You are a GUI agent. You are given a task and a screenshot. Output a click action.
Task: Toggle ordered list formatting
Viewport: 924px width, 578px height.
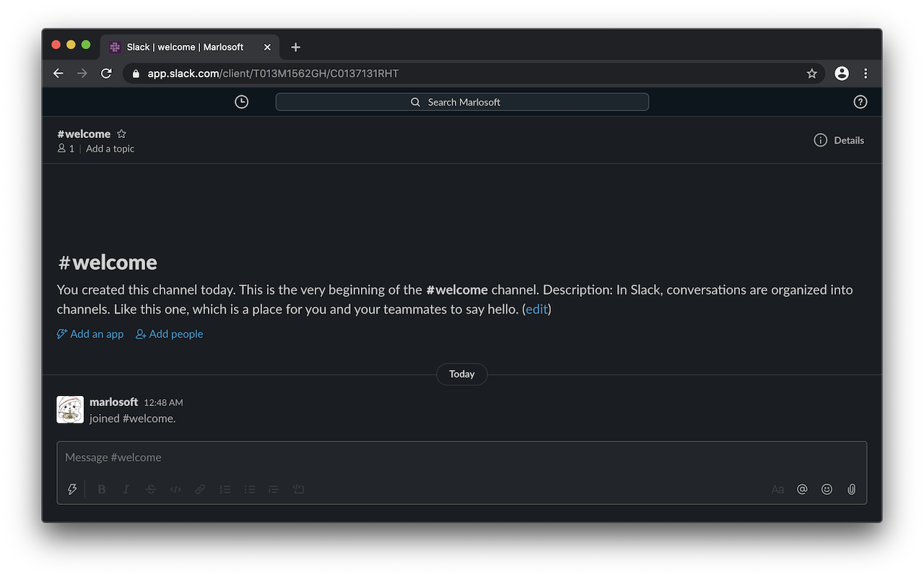point(225,489)
